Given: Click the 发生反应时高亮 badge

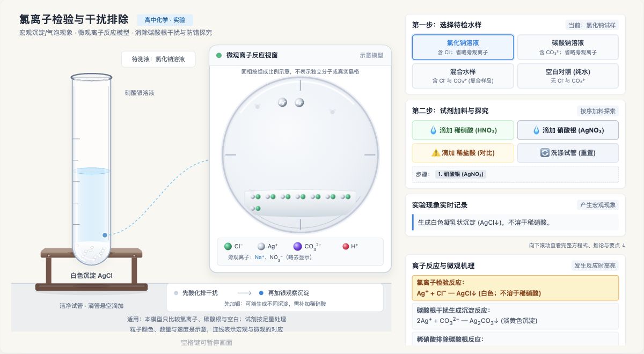Looking at the screenshot, I should 595,265.
